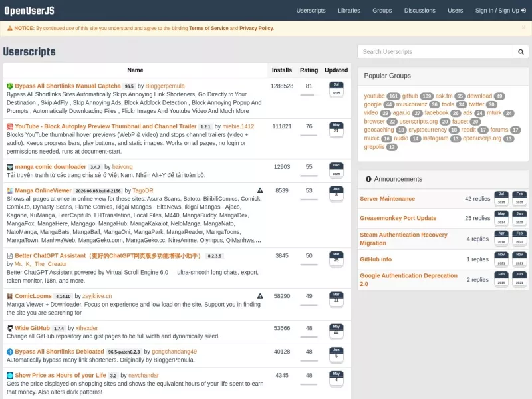This screenshot has width=532, height=399.
Task: Open the youtube popular group tag
Action: (x=374, y=96)
